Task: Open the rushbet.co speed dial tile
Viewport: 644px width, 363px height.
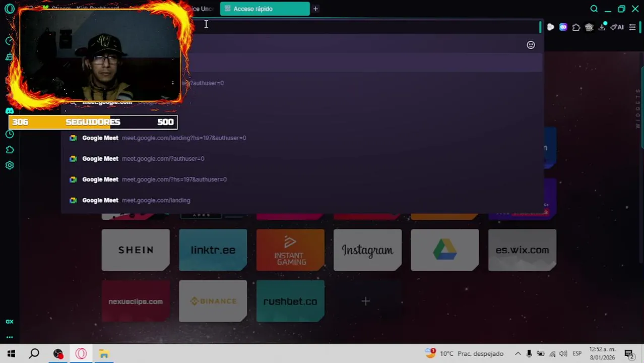Action: tap(290, 301)
